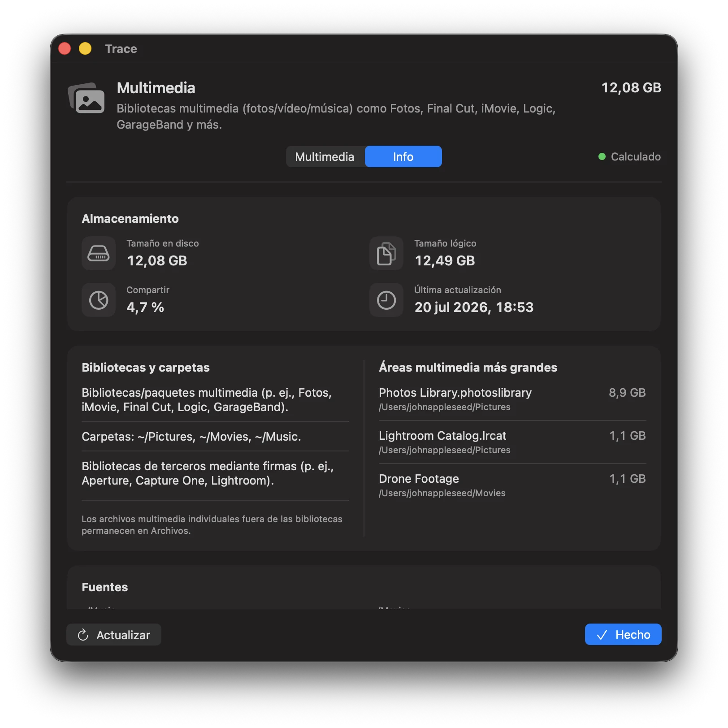
Task: Click the clock icon beside Última actualización
Action: pos(386,300)
